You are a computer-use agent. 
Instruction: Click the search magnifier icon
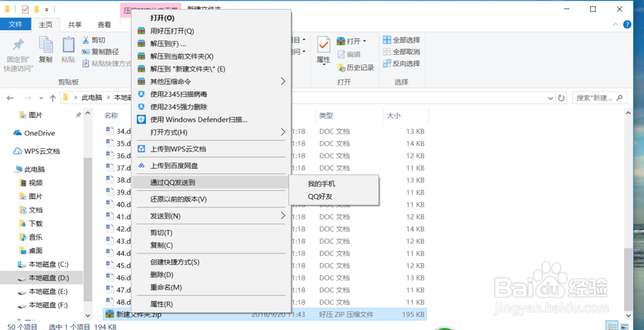click(620, 98)
